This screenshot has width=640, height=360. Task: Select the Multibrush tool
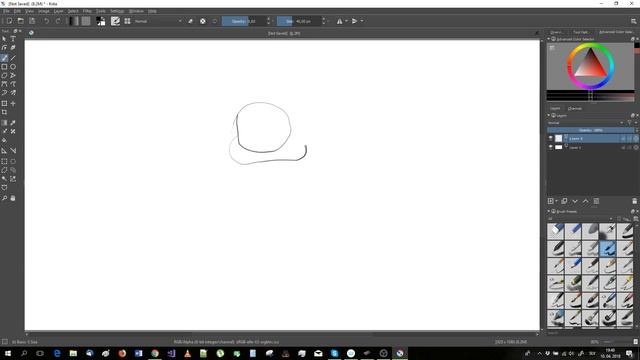[x=13, y=93]
